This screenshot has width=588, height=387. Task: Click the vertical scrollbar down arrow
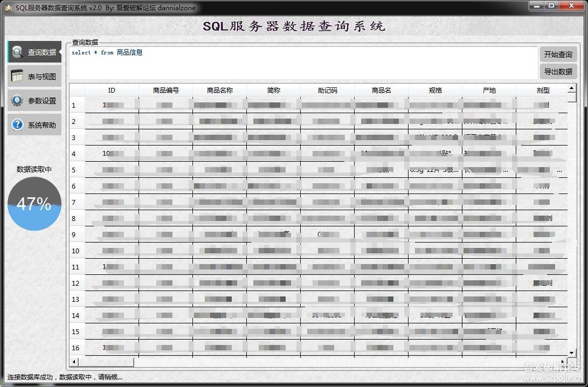(571, 353)
